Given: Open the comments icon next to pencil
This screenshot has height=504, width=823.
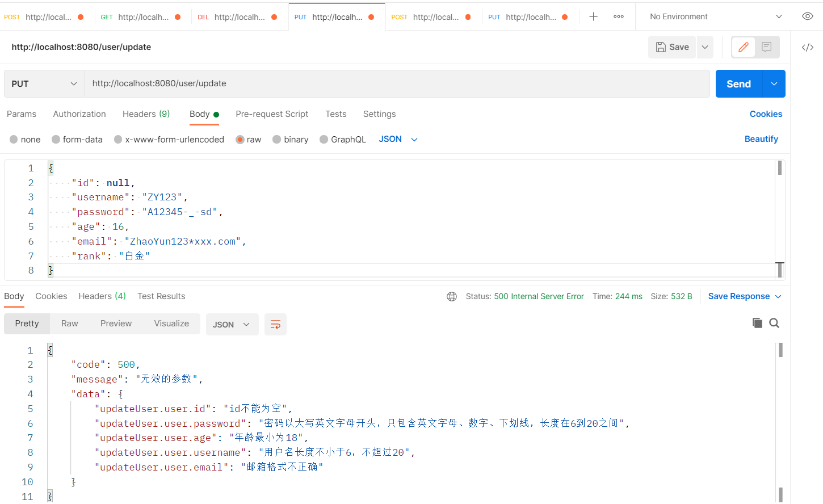Looking at the screenshot, I should [766, 47].
